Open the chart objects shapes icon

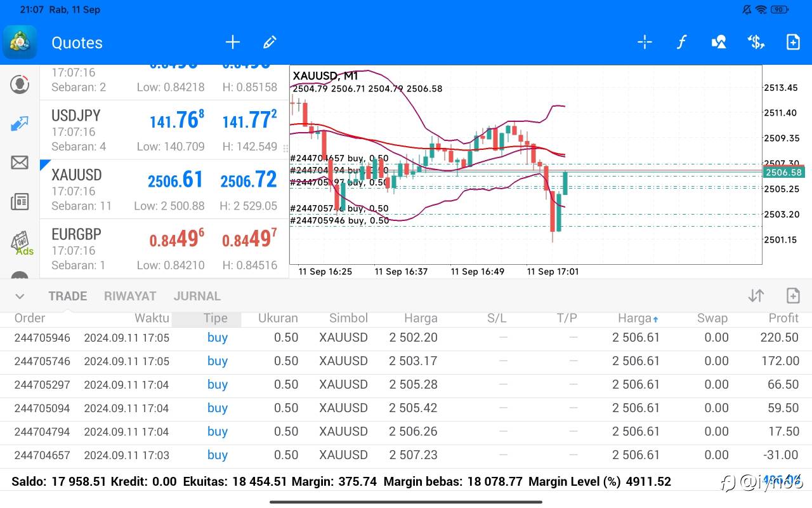click(719, 43)
